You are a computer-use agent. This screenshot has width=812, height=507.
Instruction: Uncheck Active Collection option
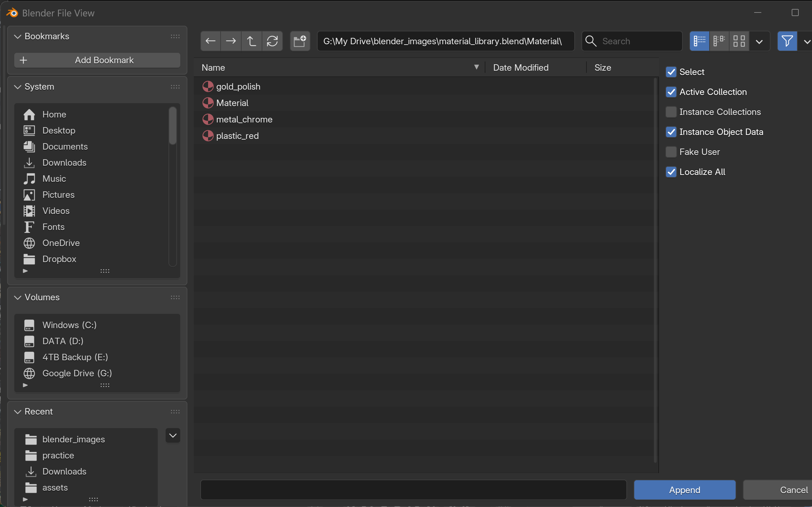pyautogui.click(x=671, y=92)
